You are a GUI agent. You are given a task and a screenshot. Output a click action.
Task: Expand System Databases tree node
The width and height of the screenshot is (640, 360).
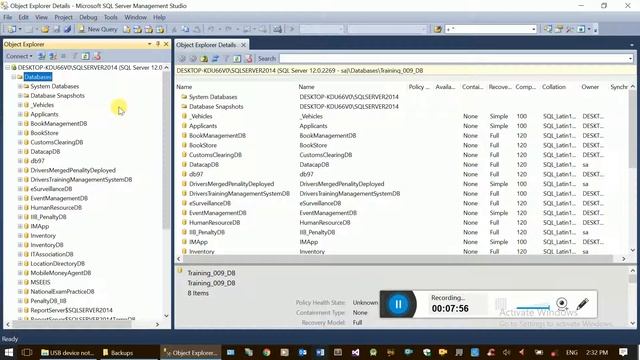click(x=20, y=86)
